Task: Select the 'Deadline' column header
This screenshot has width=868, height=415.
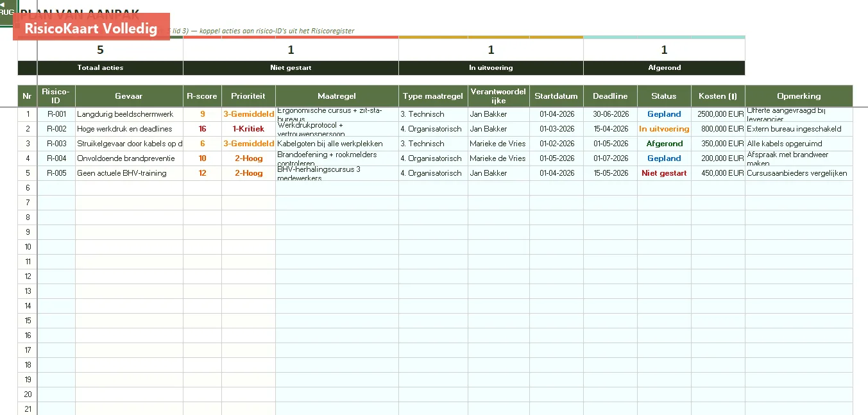Action: 610,96
